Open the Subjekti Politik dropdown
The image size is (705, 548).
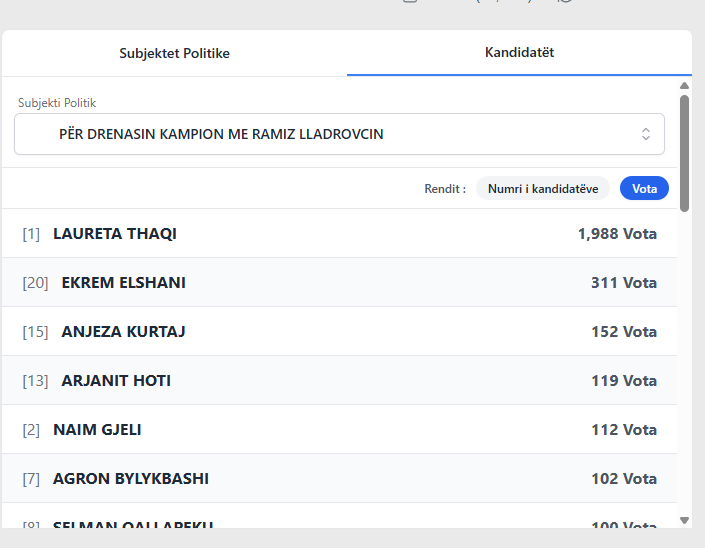coord(339,134)
